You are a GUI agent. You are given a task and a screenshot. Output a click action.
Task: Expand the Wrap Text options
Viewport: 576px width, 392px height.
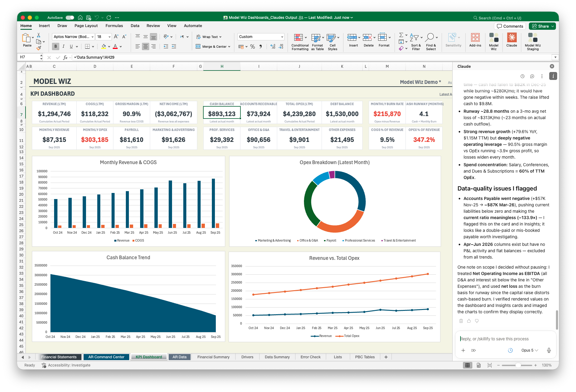220,37
